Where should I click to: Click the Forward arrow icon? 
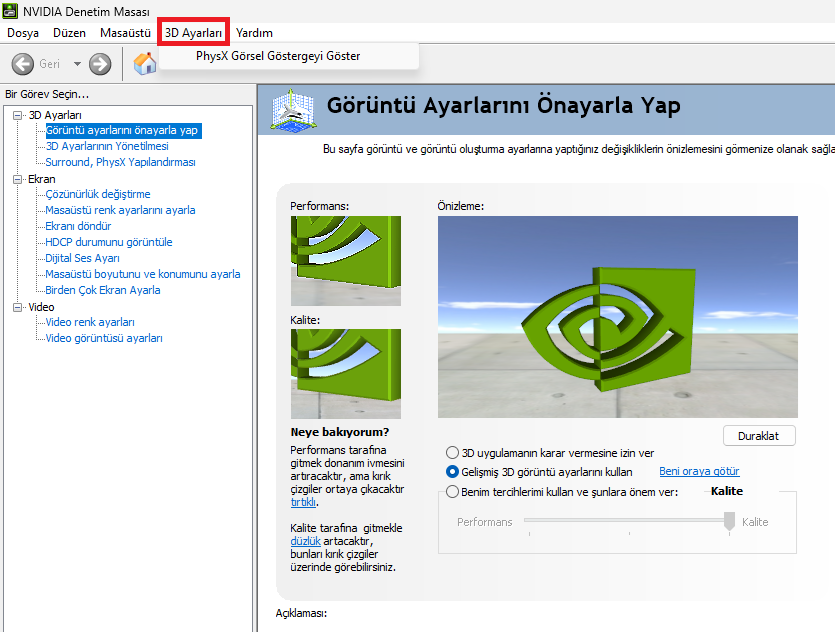tap(100, 64)
